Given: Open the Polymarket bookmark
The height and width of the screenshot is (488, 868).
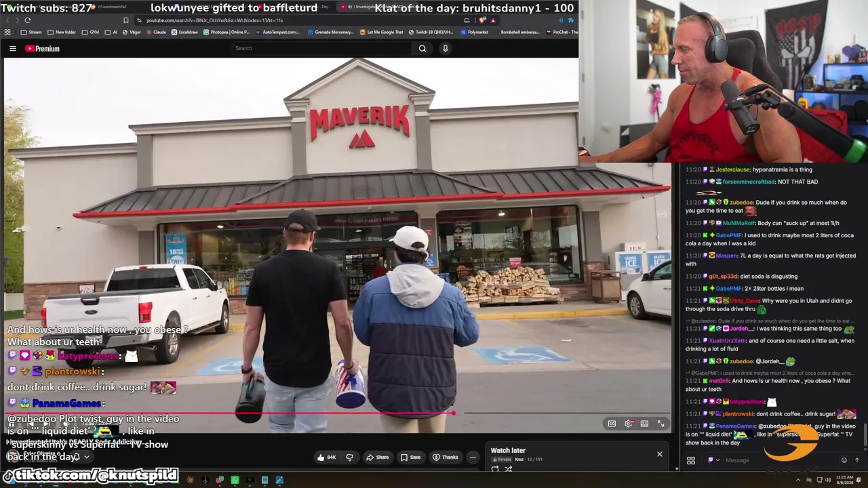Looking at the screenshot, I should click(x=474, y=32).
